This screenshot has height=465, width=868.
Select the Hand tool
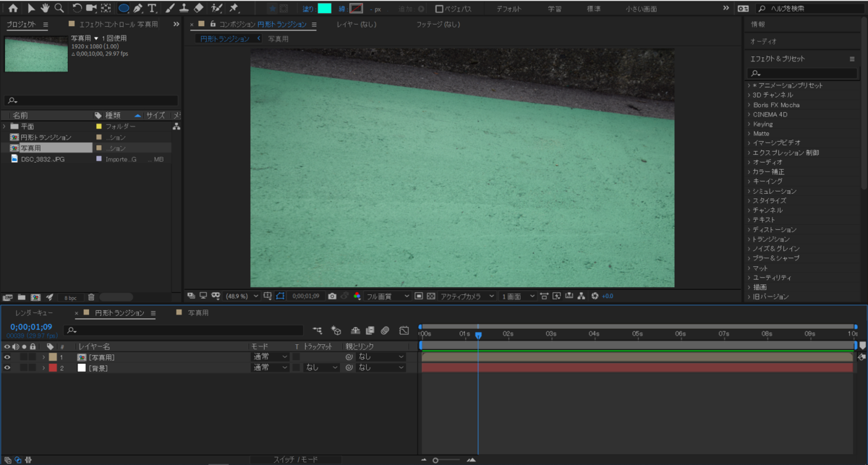click(x=44, y=9)
